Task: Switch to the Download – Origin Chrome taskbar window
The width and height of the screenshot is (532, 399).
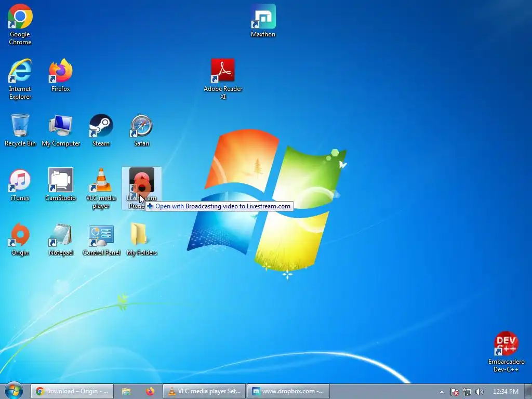Action: click(72, 391)
